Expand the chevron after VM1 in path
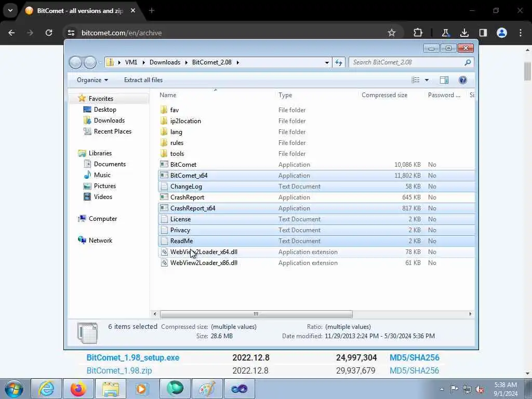This screenshot has width=532, height=399. (143, 62)
